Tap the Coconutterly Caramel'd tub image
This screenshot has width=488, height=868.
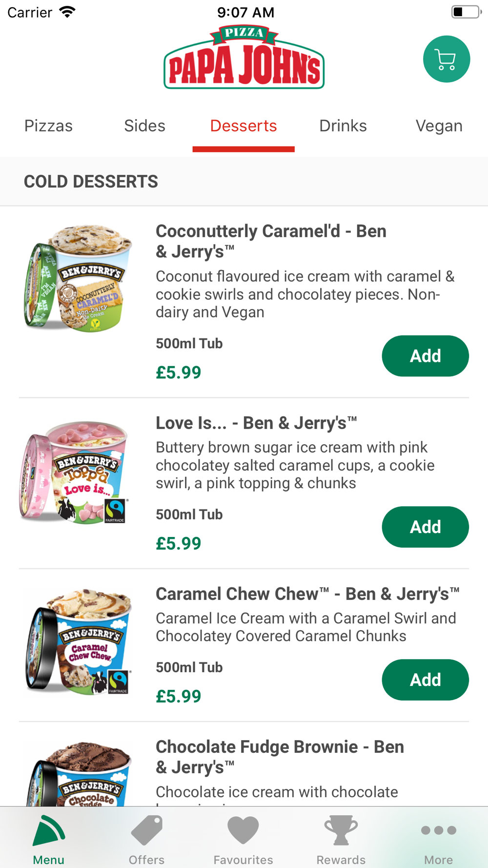point(78,278)
